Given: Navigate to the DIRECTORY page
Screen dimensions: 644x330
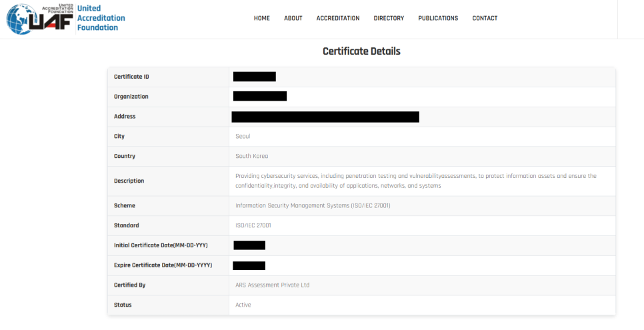Looking at the screenshot, I should click(389, 18).
